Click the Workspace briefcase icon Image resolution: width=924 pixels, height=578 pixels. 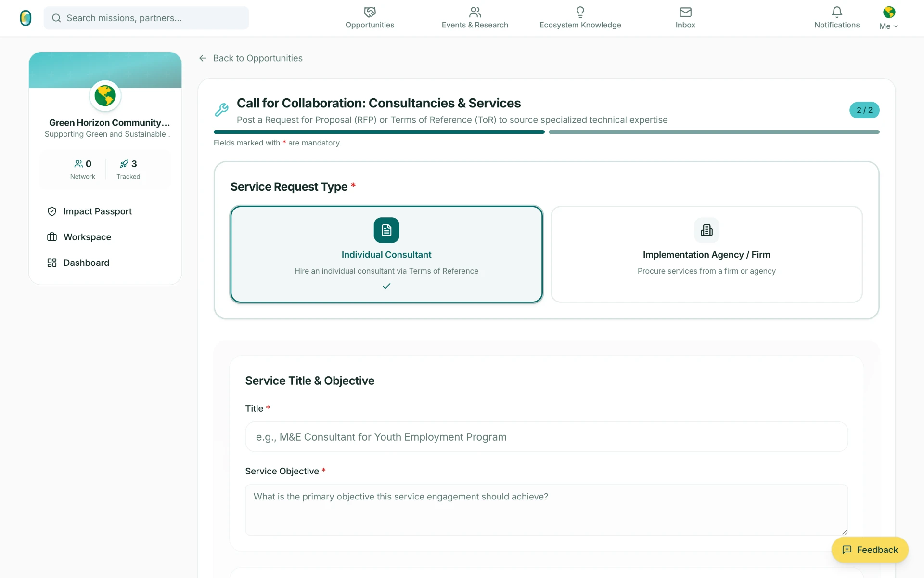point(52,237)
